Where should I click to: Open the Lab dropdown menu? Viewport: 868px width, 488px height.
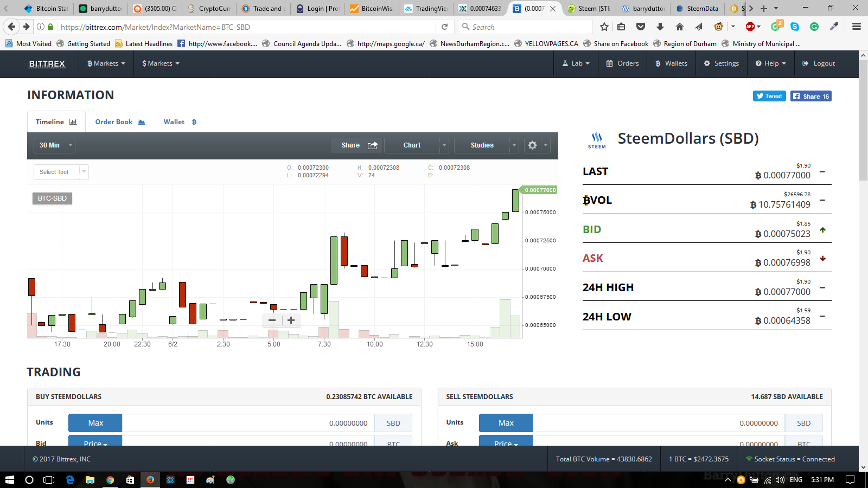[x=576, y=63]
